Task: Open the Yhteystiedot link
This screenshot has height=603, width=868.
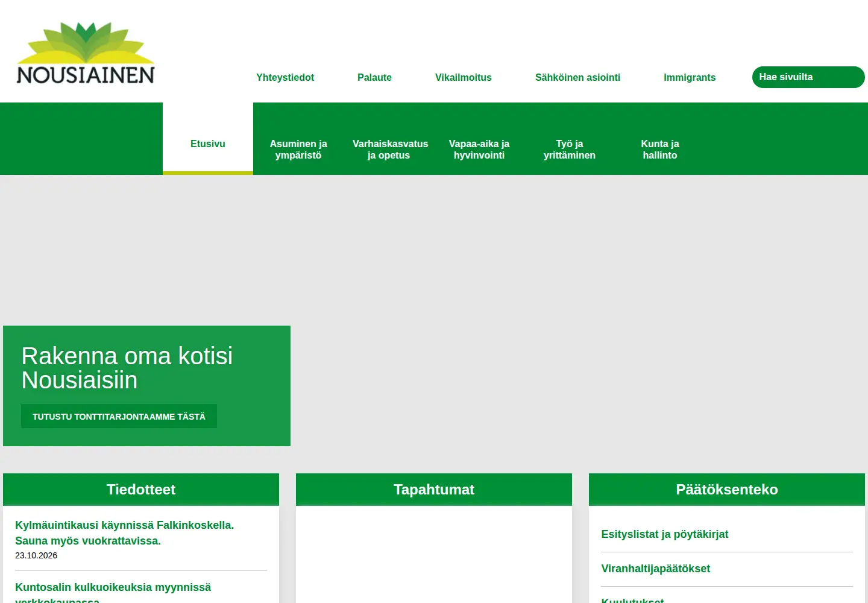Action: (285, 77)
